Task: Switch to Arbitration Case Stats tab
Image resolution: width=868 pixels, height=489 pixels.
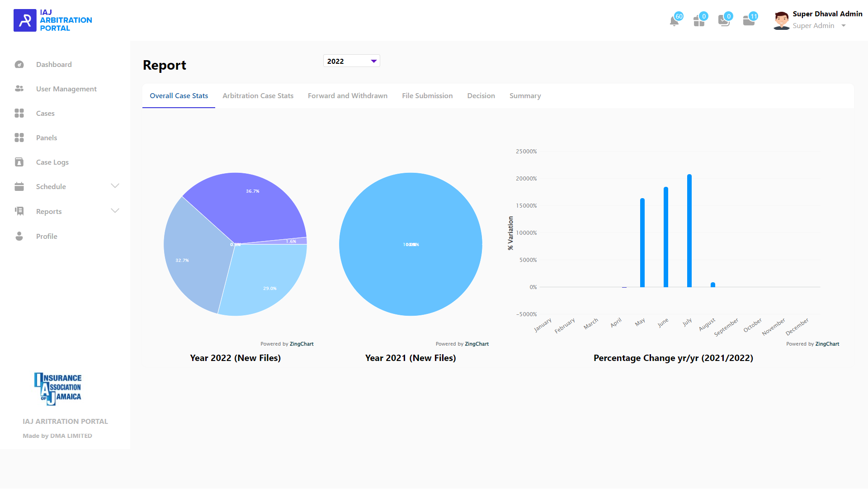Action: pos(258,96)
